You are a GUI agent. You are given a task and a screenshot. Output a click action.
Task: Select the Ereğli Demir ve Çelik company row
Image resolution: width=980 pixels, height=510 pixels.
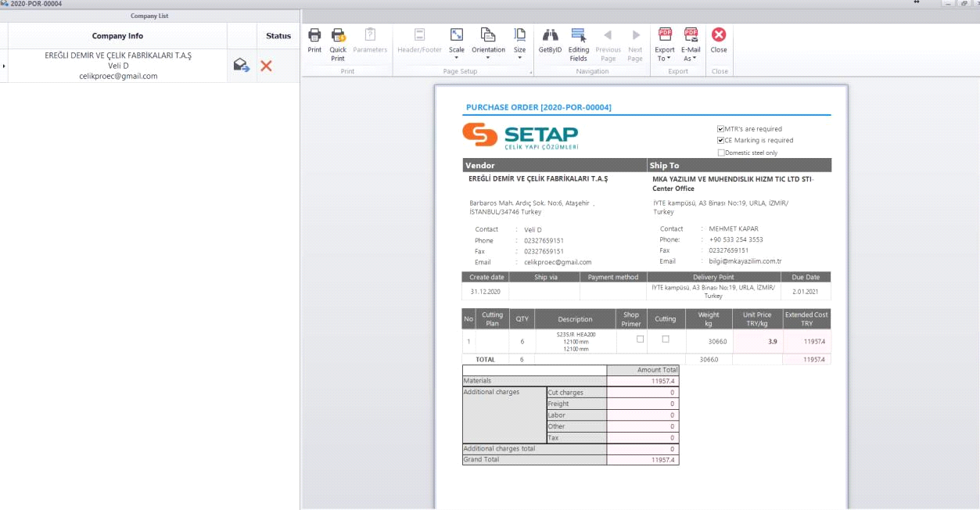[117, 66]
